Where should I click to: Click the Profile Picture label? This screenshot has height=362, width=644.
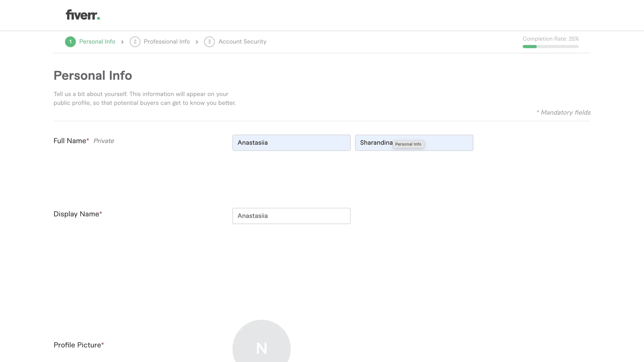pyautogui.click(x=77, y=345)
